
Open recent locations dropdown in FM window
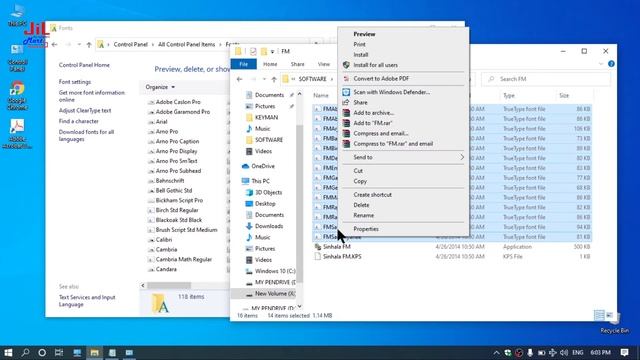(264, 79)
